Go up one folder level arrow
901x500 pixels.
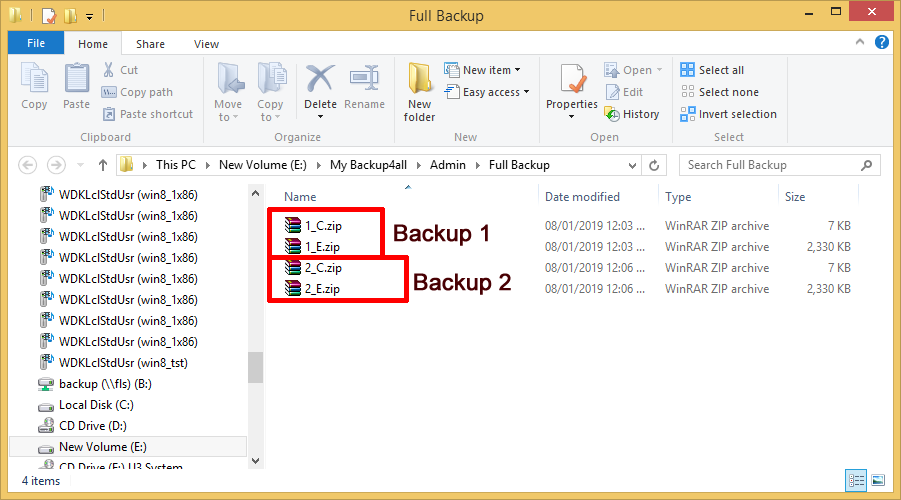point(103,166)
